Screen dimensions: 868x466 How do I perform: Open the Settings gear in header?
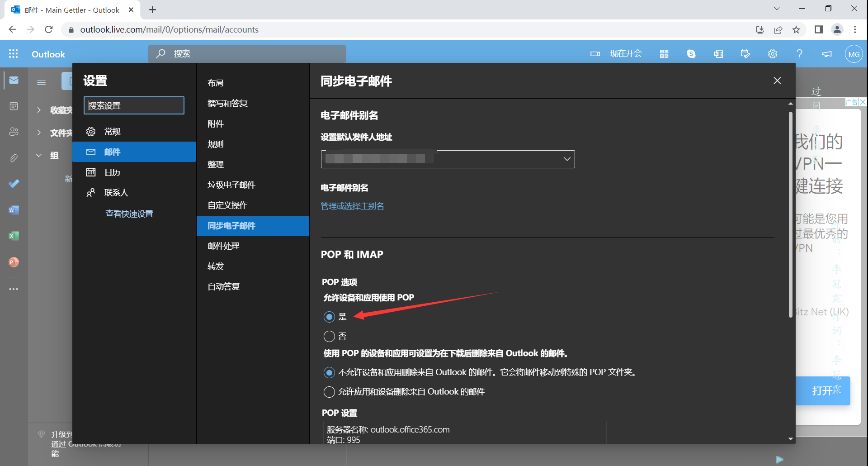pyautogui.click(x=773, y=54)
